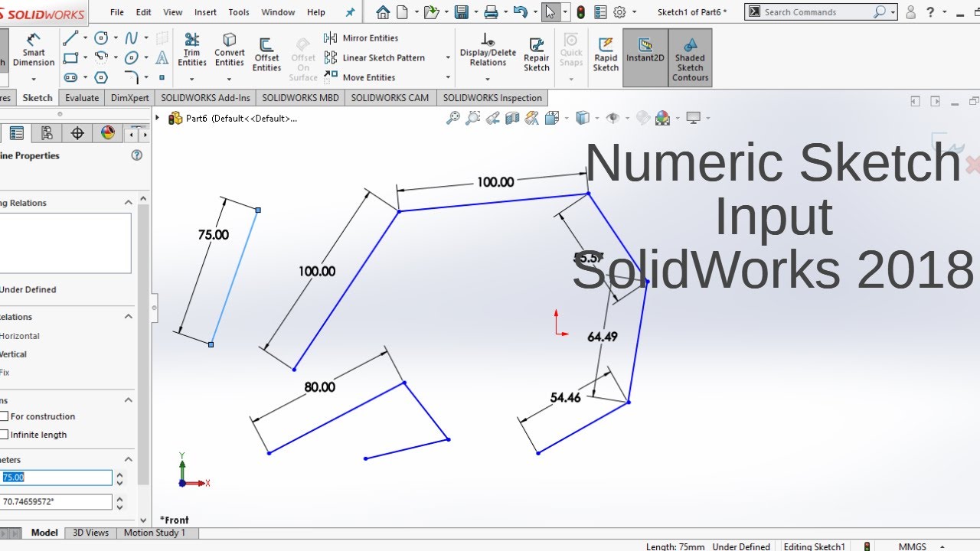Activate the Line sketch tool

[x=70, y=38]
